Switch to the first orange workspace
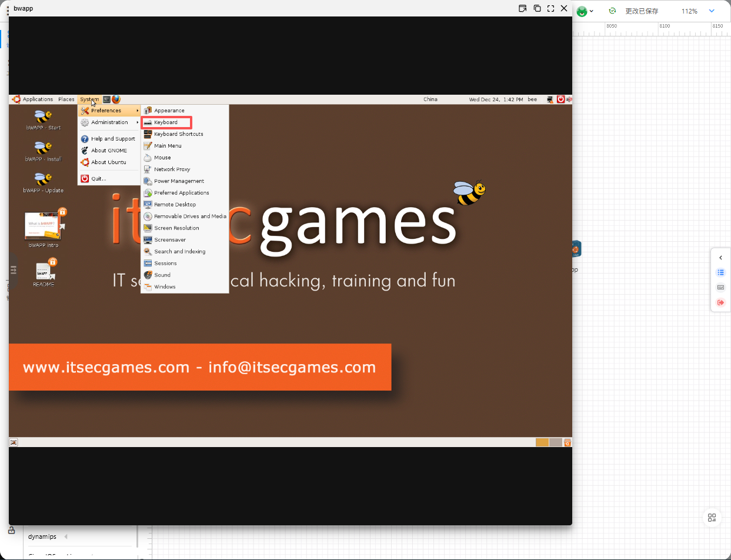 click(x=542, y=442)
